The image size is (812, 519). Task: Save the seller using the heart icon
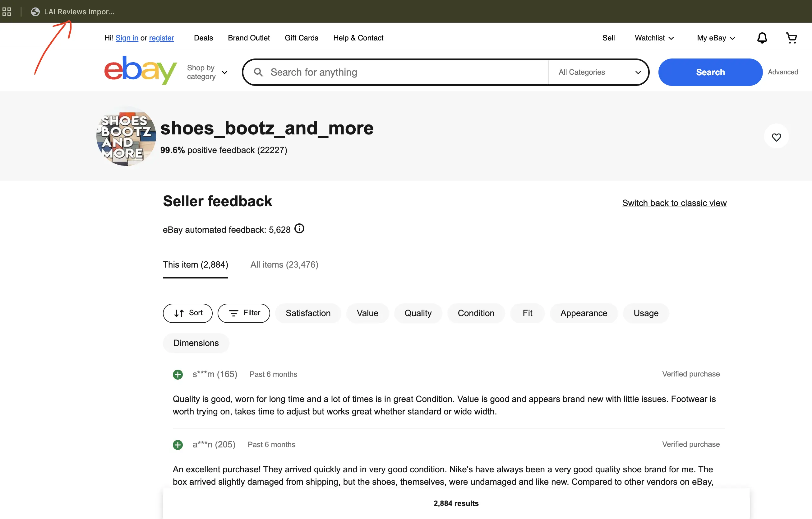[x=777, y=137]
